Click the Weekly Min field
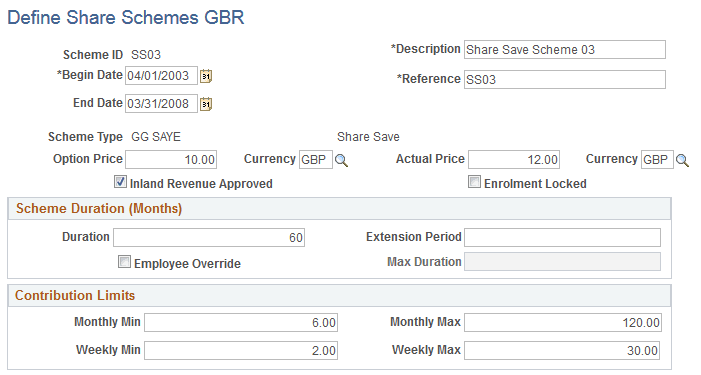 (241, 350)
